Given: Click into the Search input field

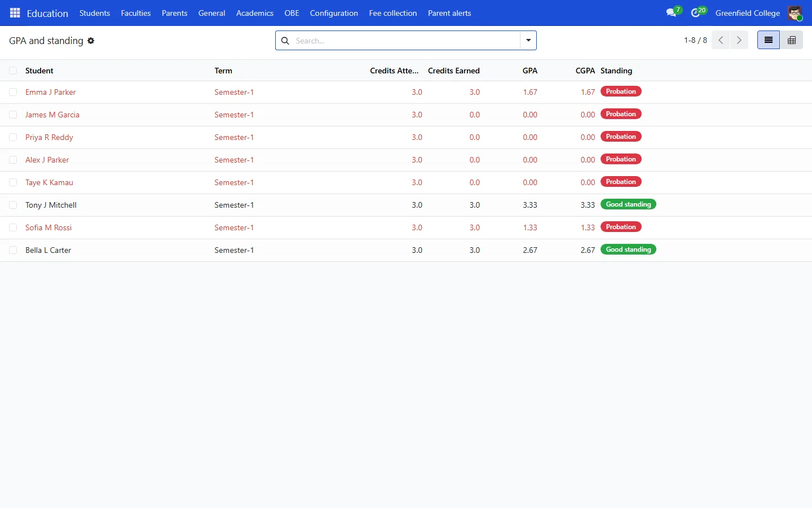Looking at the screenshot, I should tap(406, 41).
